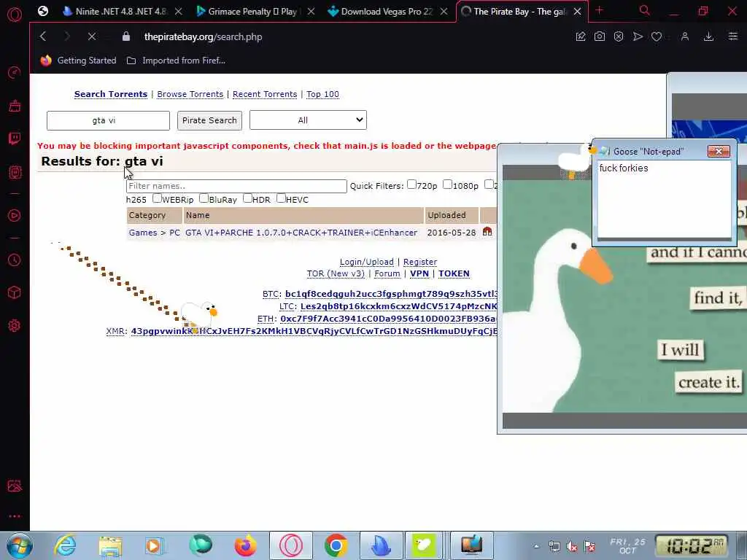Open Extensions cube icon in sidebar
This screenshot has width=747, height=560.
point(15,292)
